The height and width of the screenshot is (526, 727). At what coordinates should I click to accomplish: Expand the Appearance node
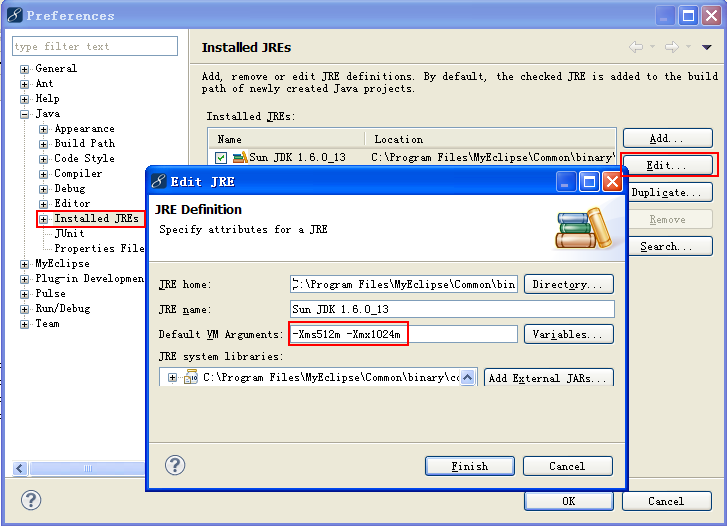pos(43,129)
